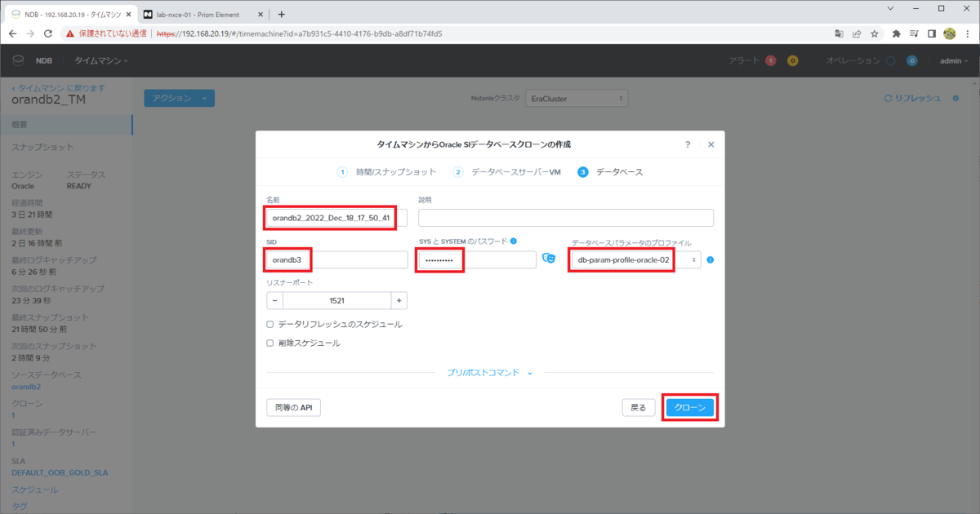Image resolution: width=980 pixels, height=514 pixels.
Task: Open the Chrome extensions puzzle icon
Action: pyautogui.click(x=897, y=33)
